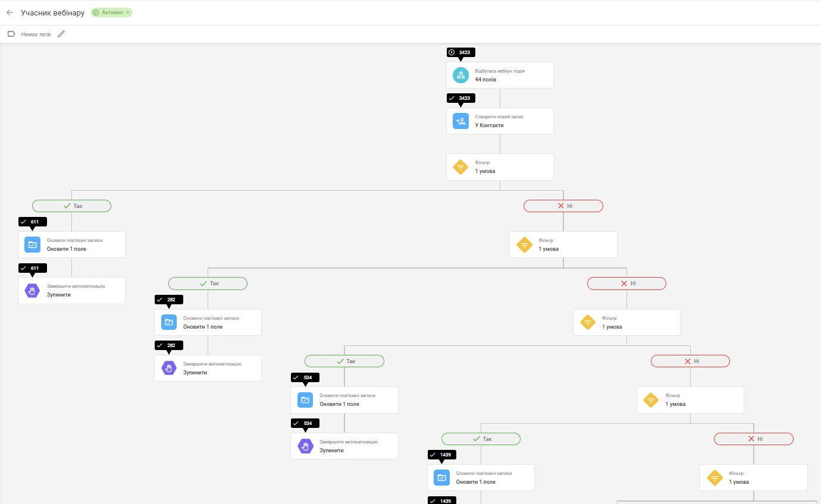
Task: Click the 611 badge above the Зупинити step
Action: tap(33, 268)
